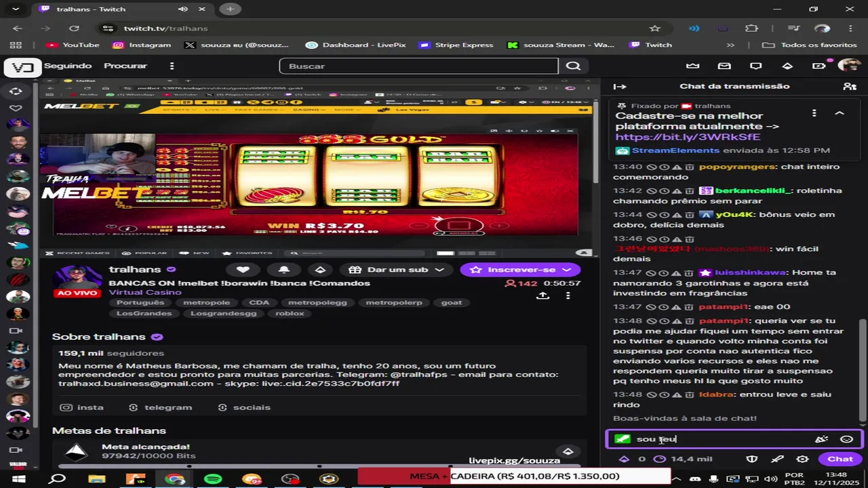Open the whispers speech bubble icon
This screenshot has height=488, width=868.
point(755,66)
